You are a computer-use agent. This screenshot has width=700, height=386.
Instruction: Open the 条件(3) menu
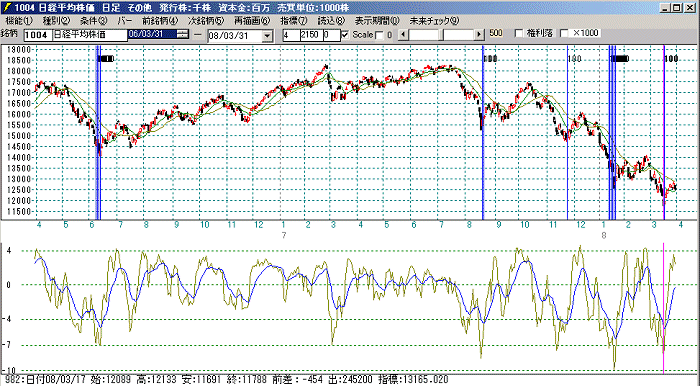tap(94, 21)
